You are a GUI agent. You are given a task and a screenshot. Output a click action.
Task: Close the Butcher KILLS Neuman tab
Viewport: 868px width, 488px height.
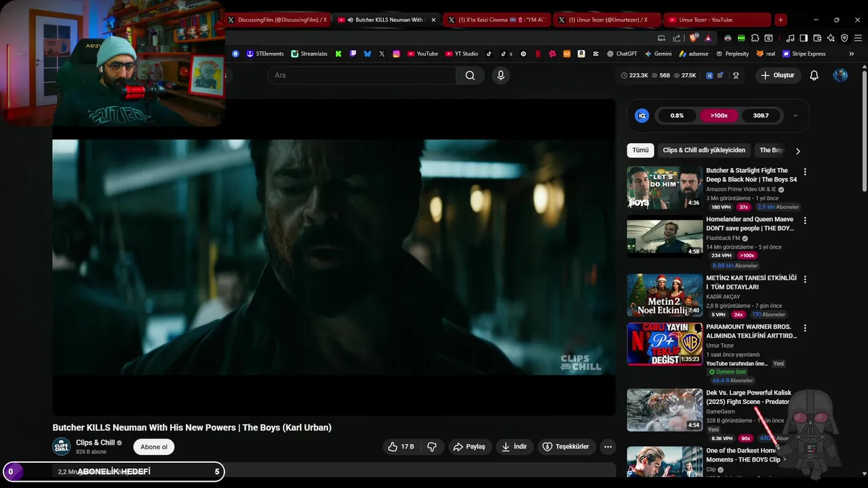coord(433,20)
